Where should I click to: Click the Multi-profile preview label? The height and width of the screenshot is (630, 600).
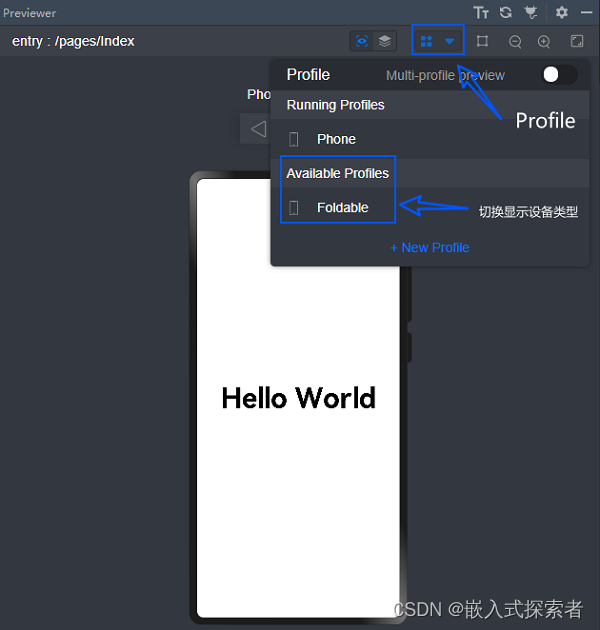click(x=445, y=75)
